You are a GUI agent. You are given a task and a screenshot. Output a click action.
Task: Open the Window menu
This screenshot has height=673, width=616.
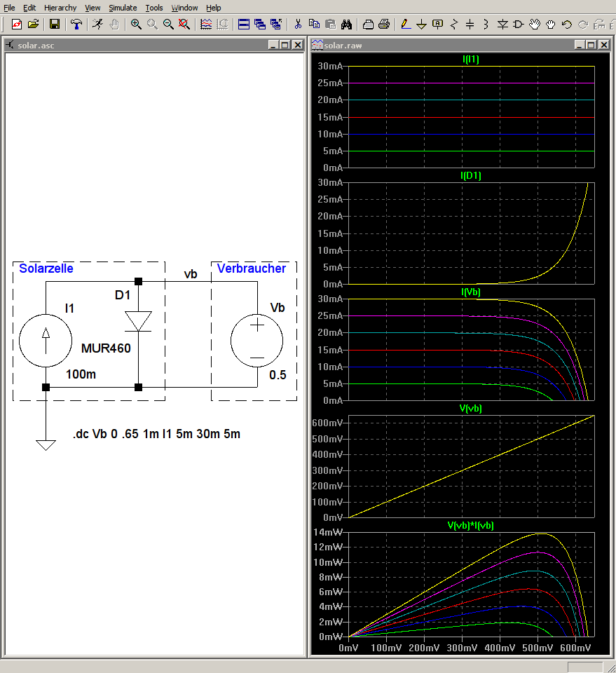point(184,8)
